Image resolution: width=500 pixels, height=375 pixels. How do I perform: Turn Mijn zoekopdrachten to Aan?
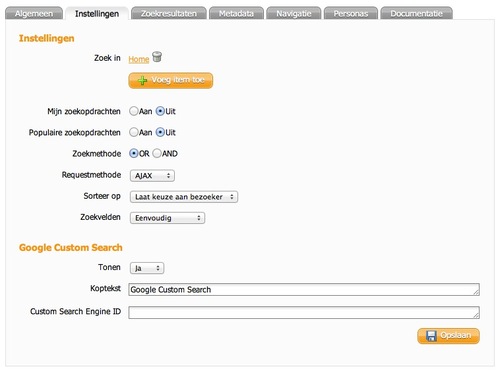click(x=134, y=111)
